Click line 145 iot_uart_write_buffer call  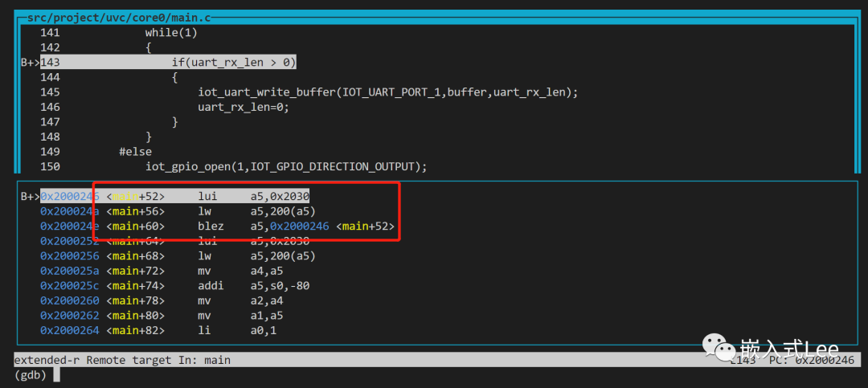click(387, 92)
